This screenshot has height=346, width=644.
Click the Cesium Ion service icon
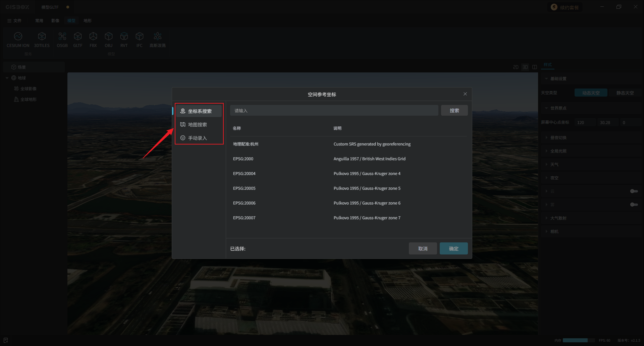(x=18, y=37)
